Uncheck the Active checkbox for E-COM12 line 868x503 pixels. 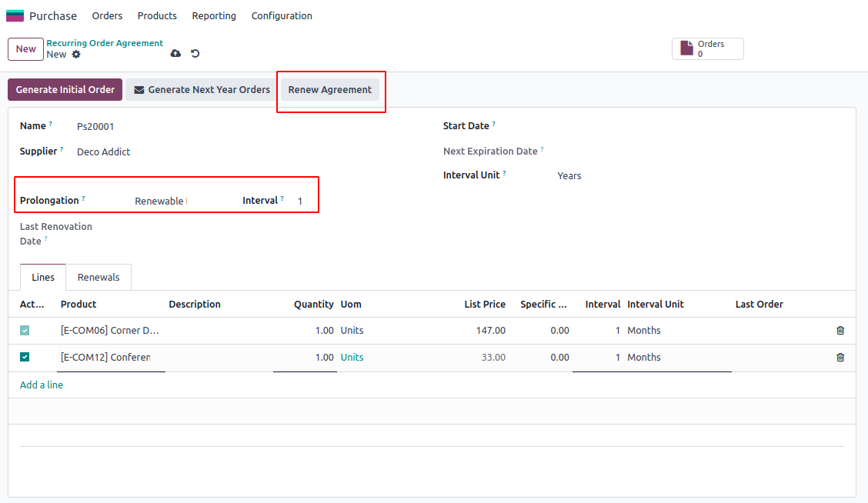[x=25, y=357]
